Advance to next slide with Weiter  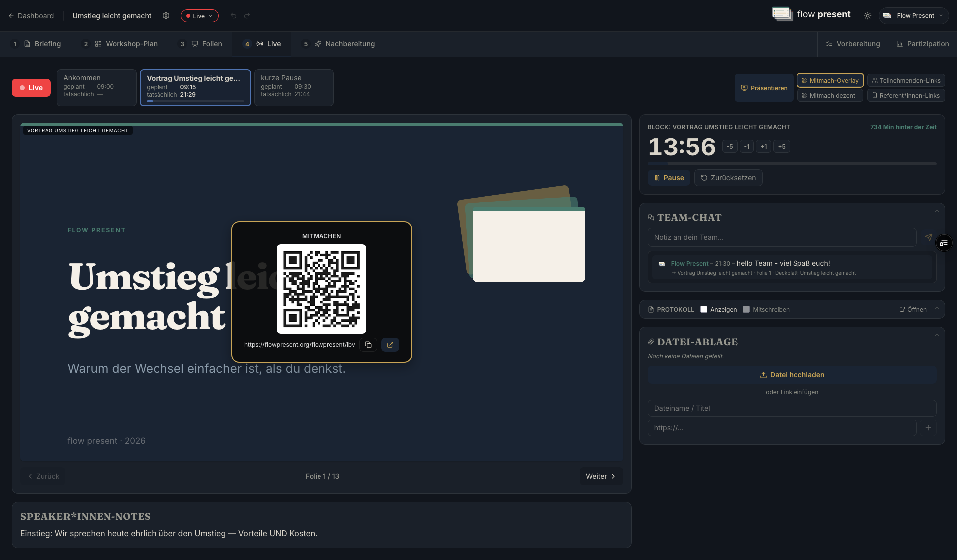[x=601, y=476]
